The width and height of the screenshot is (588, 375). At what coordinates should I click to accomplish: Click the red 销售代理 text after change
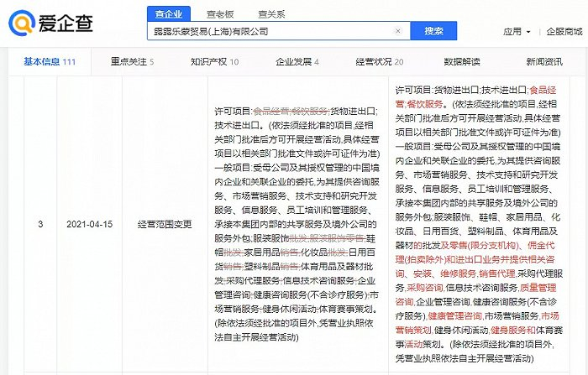pyautogui.click(x=497, y=273)
